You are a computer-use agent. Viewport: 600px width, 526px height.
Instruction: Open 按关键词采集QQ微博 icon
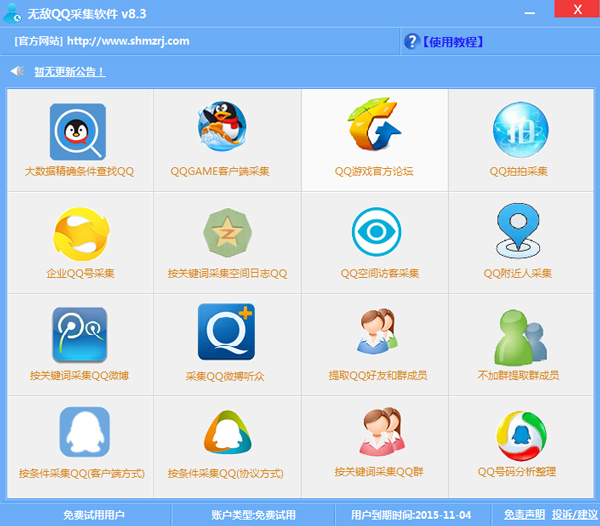tap(80, 335)
